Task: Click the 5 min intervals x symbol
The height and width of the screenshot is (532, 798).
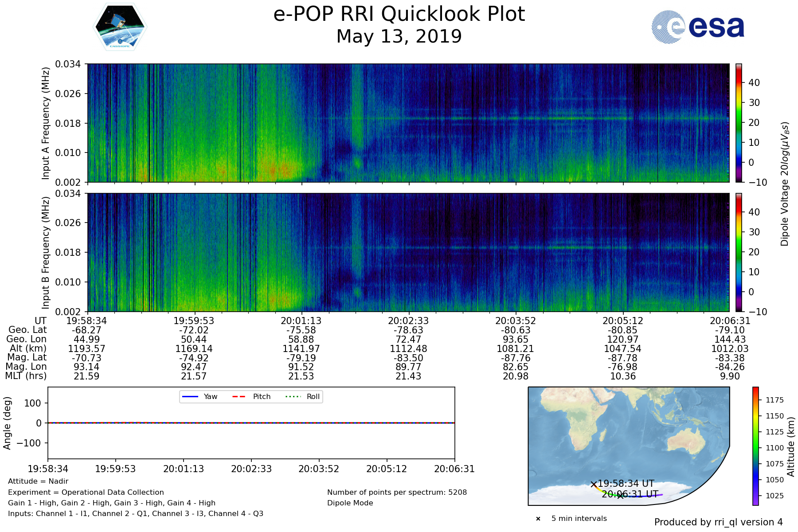Action: [538, 519]
